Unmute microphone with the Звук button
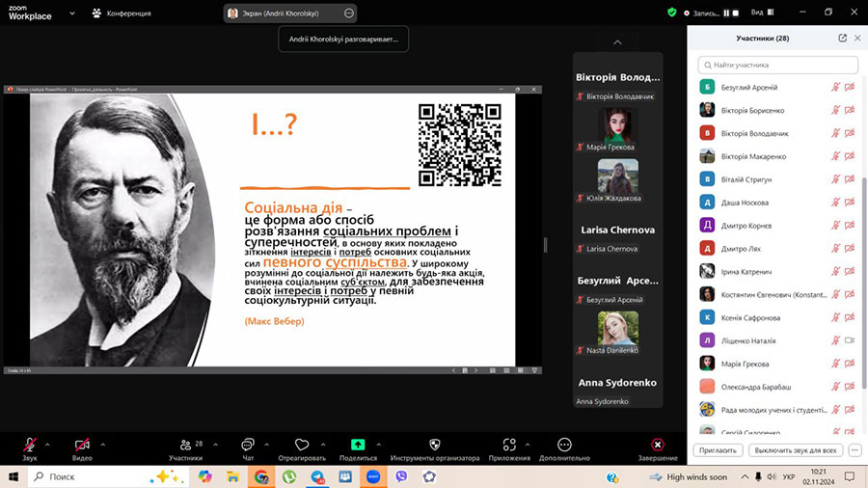 point(29,445)
